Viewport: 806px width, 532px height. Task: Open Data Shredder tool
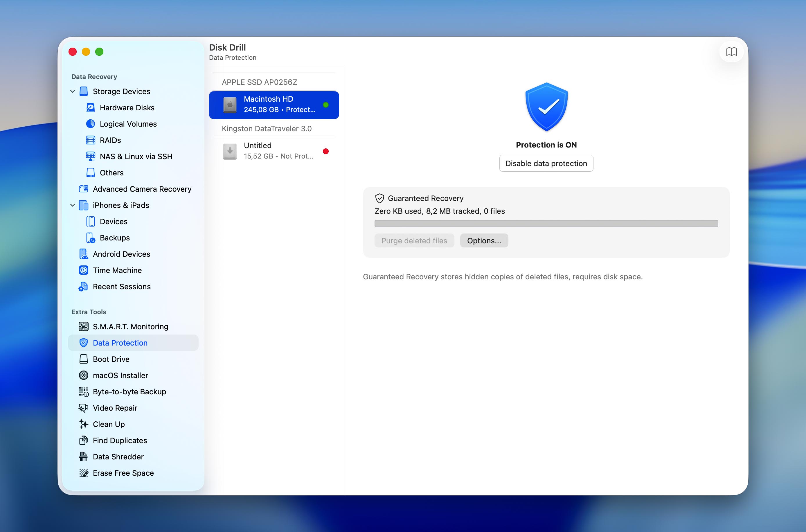[133, 457]
